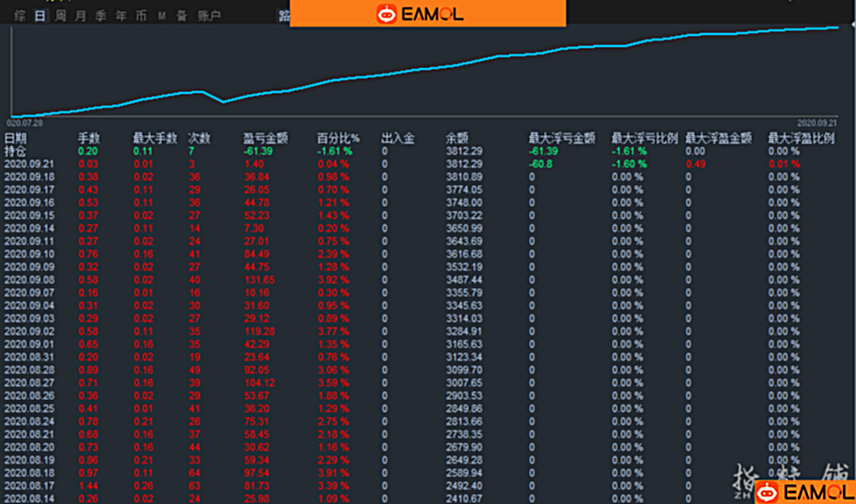This screenshot has height=504, width=856.
Task: Click the 3.77 % percentage cell
Action: click(333, 332)
